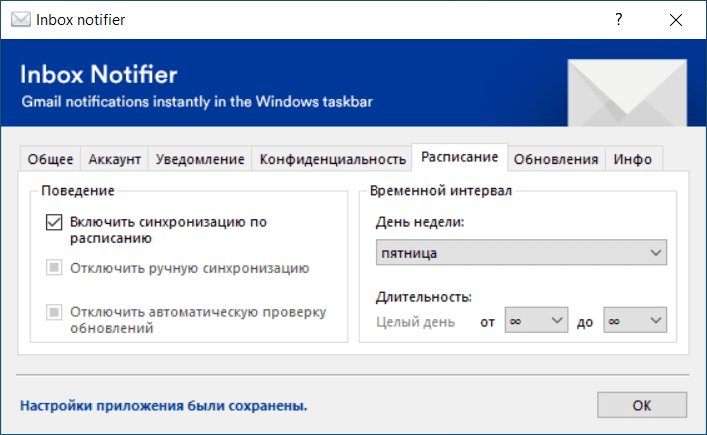Select the Расписание tab
Image resolution: width=707 pixels, height=435 pixels.
(x=459, y=157)
